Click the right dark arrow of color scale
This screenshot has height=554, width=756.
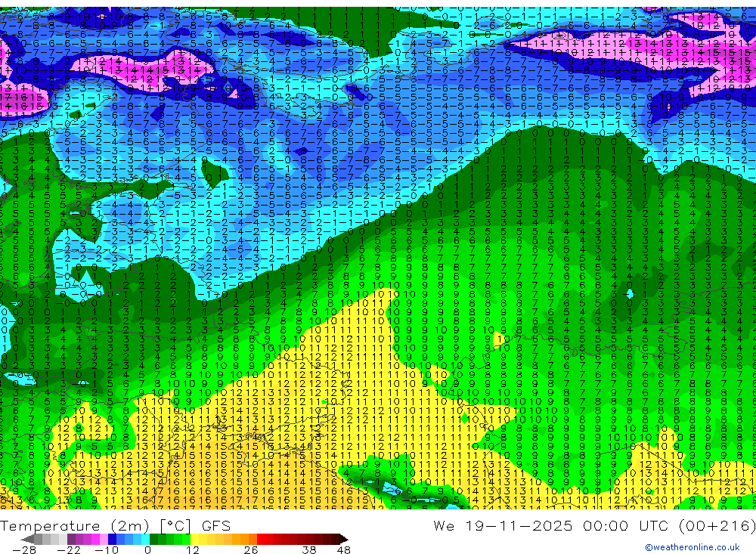343,540
